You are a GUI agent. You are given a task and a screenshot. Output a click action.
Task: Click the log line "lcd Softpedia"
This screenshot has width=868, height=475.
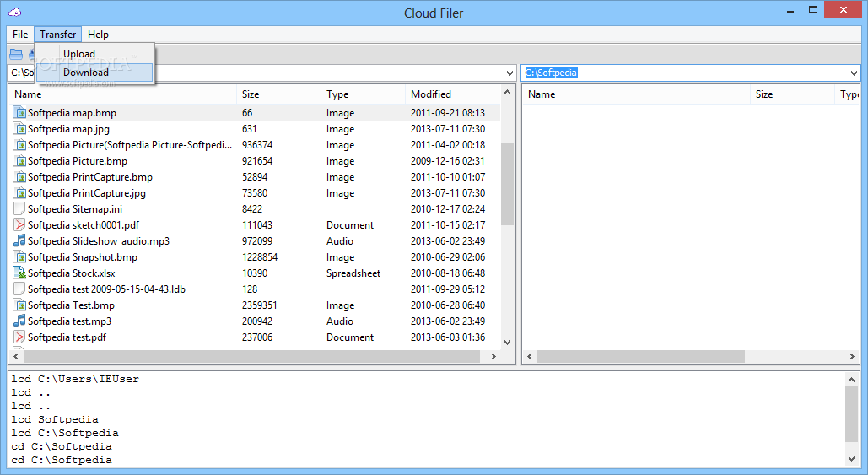click(x=55, y=419)
